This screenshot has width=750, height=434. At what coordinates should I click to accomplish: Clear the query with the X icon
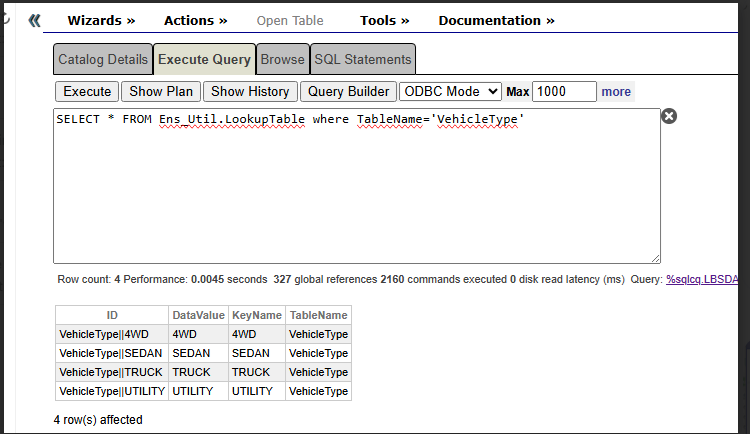(x=669, y=116)
